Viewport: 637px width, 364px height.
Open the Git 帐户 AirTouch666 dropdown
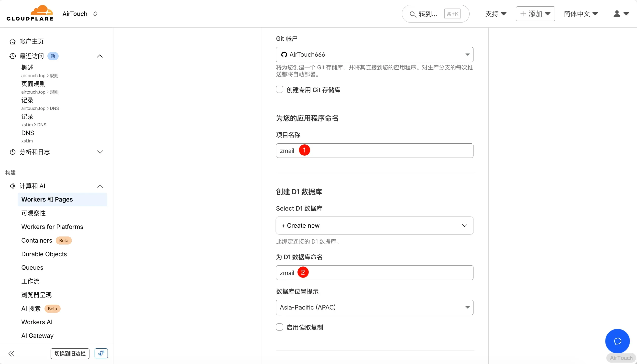tap(374, 54)
